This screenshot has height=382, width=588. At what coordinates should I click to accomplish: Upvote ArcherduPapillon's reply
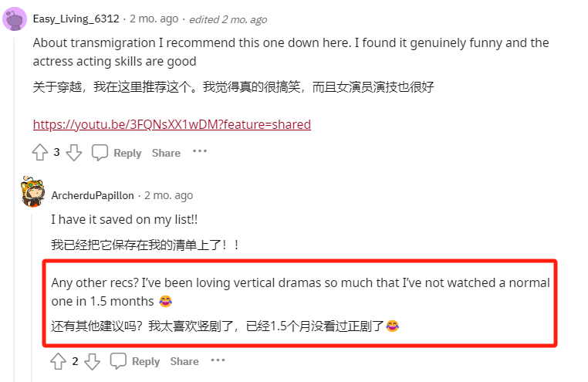click(x=58, y=361)
